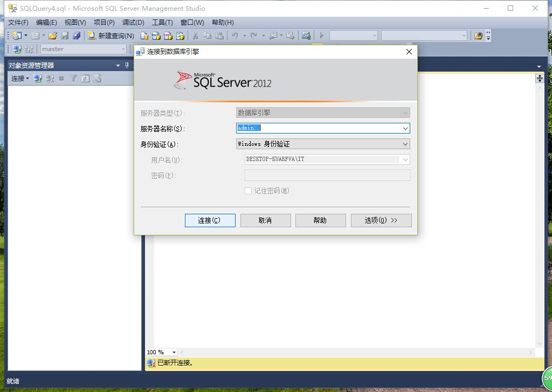552x392 pixels.
Task: Click the Find in Files icon
Action: click(478, 36)
